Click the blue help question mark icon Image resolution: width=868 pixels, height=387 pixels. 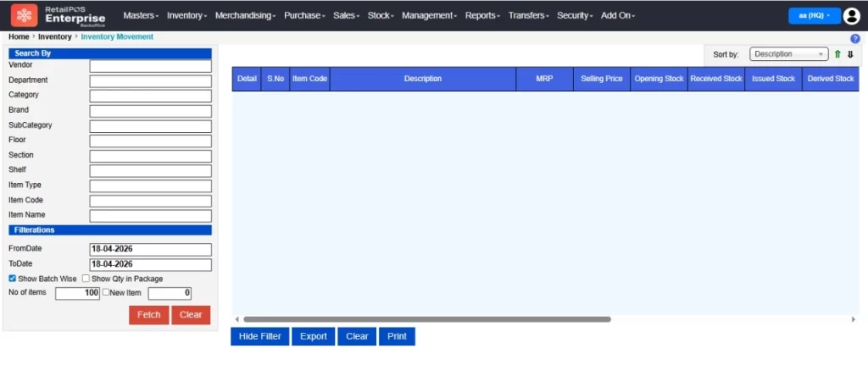point(854,39)
